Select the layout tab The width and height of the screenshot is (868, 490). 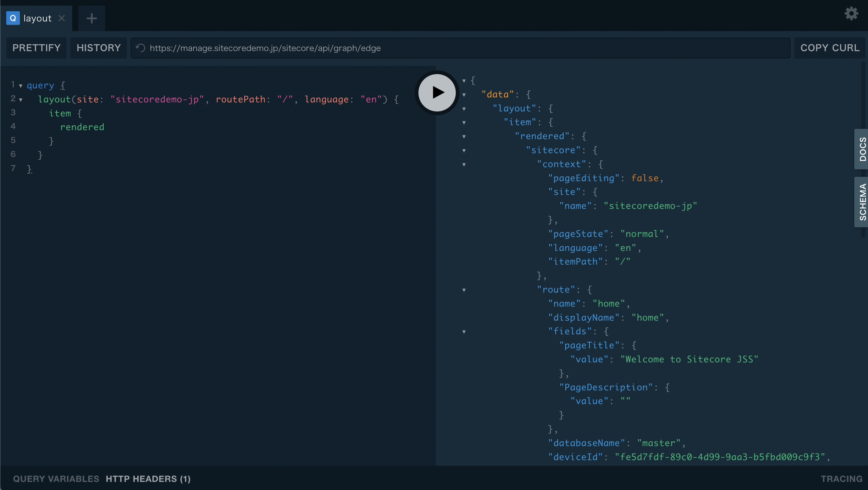(36, 18)
